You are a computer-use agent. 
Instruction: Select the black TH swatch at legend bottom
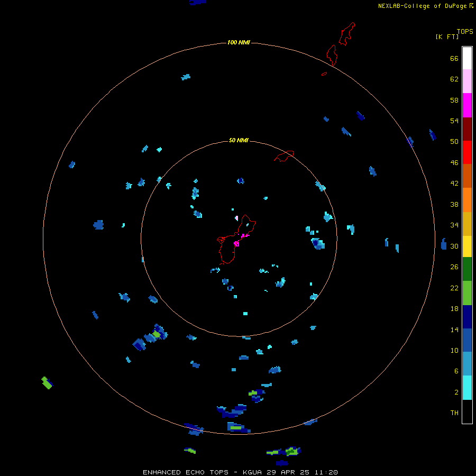(467, 411)
